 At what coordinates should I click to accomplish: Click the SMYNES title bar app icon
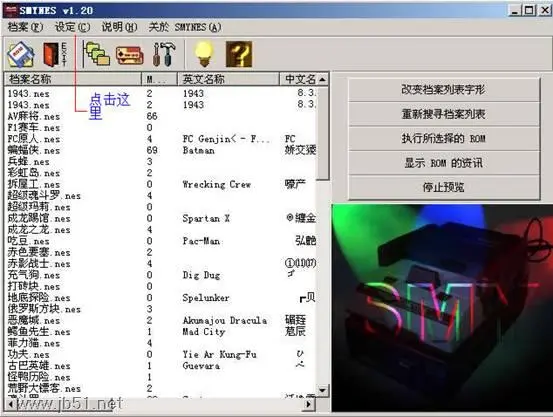(11, 11)
